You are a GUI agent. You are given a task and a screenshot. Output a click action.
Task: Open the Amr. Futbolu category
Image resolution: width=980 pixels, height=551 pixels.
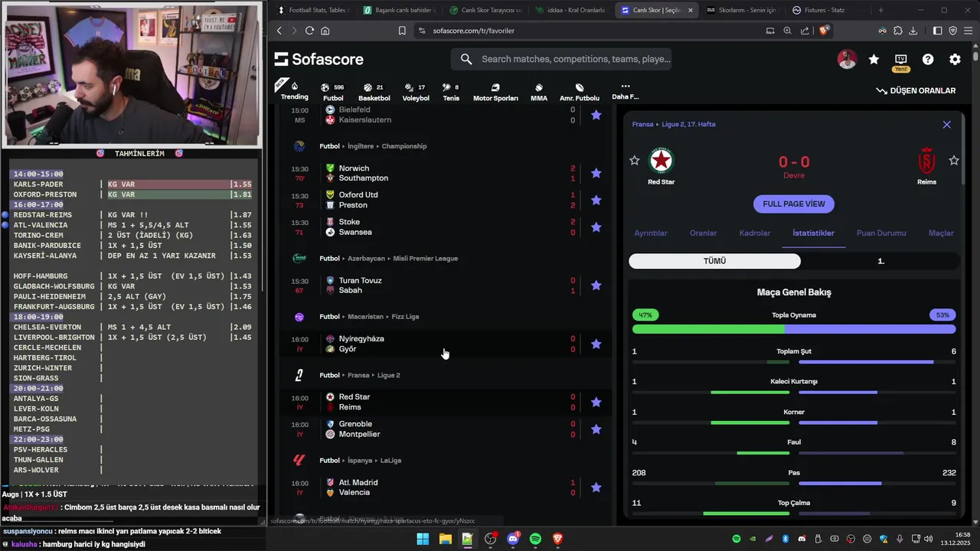[x=580, y=92]
